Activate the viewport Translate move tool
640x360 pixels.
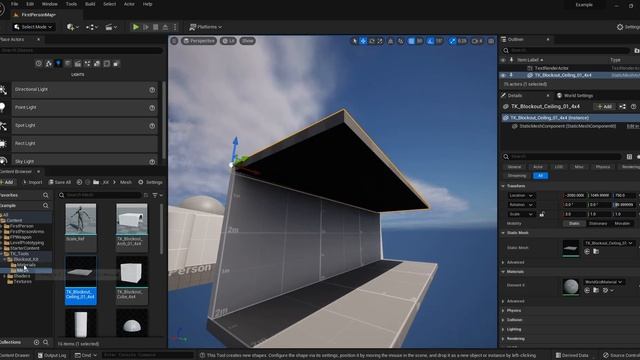(x=363, y=41)
